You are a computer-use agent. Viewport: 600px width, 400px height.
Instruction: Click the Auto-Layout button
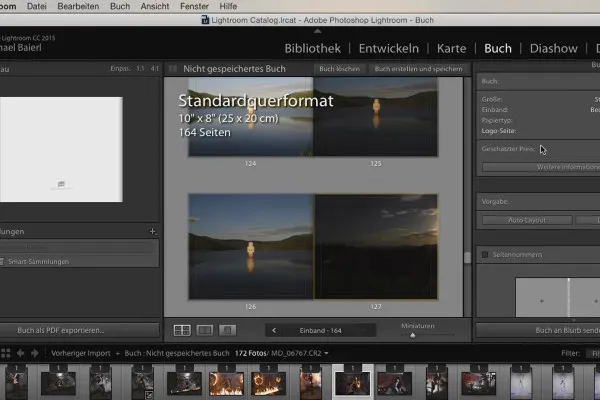pyautogui.click(x=526, y=220)
